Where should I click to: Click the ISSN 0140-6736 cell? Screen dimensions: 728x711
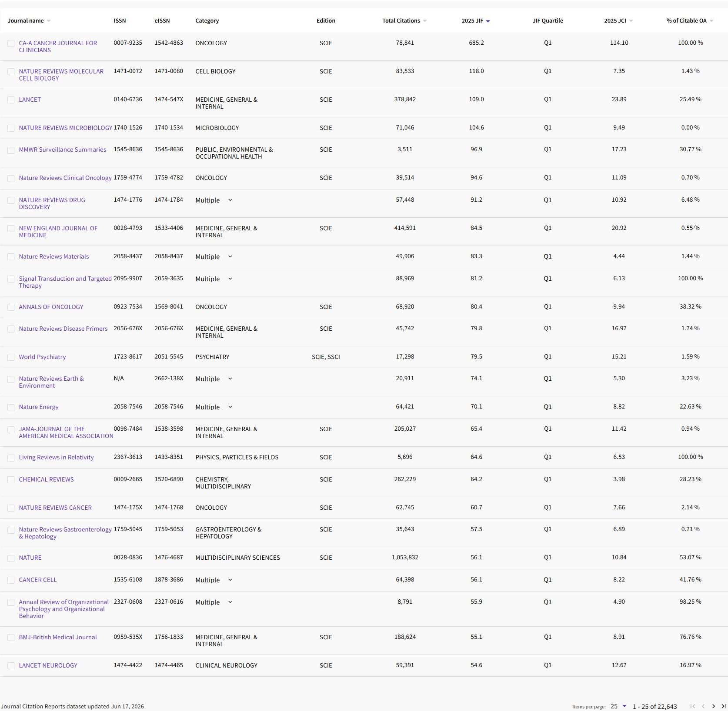[128, 100]
